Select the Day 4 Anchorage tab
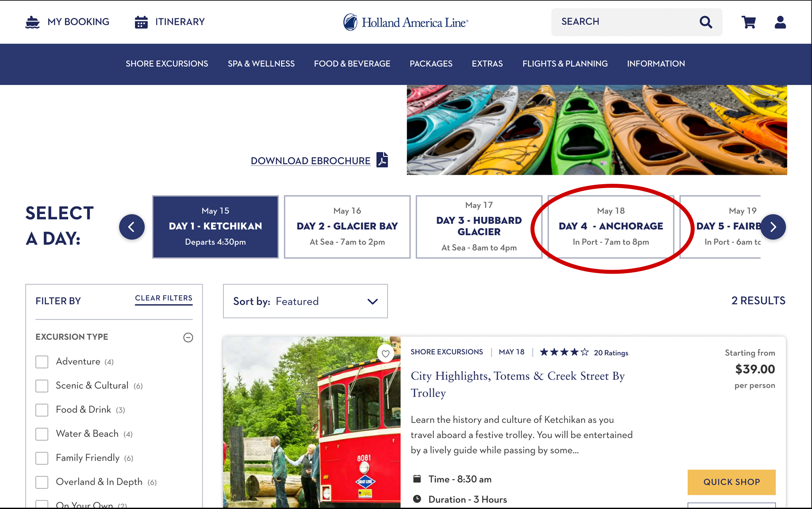This screenshot has height=509, width=812. [x=610, y=226]
